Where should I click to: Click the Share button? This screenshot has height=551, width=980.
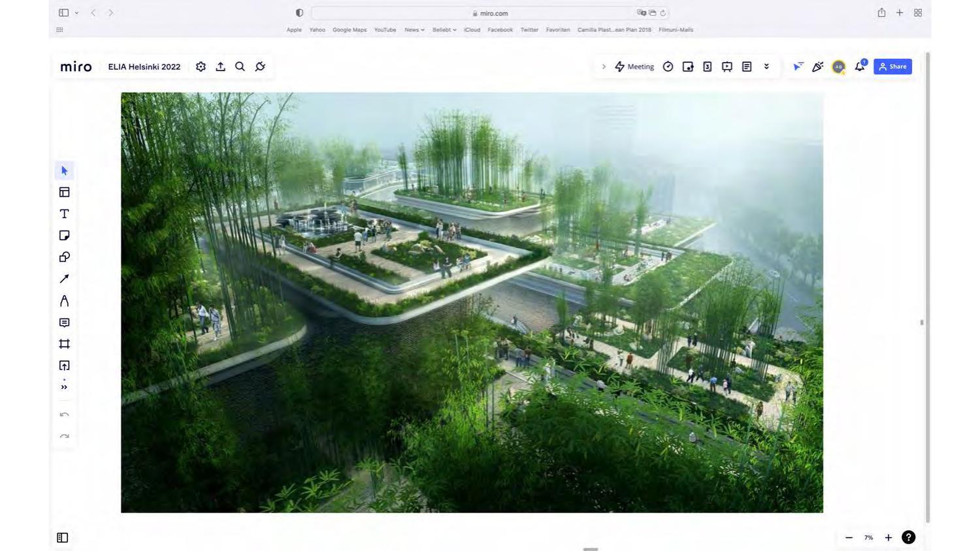tap(892, 67)
